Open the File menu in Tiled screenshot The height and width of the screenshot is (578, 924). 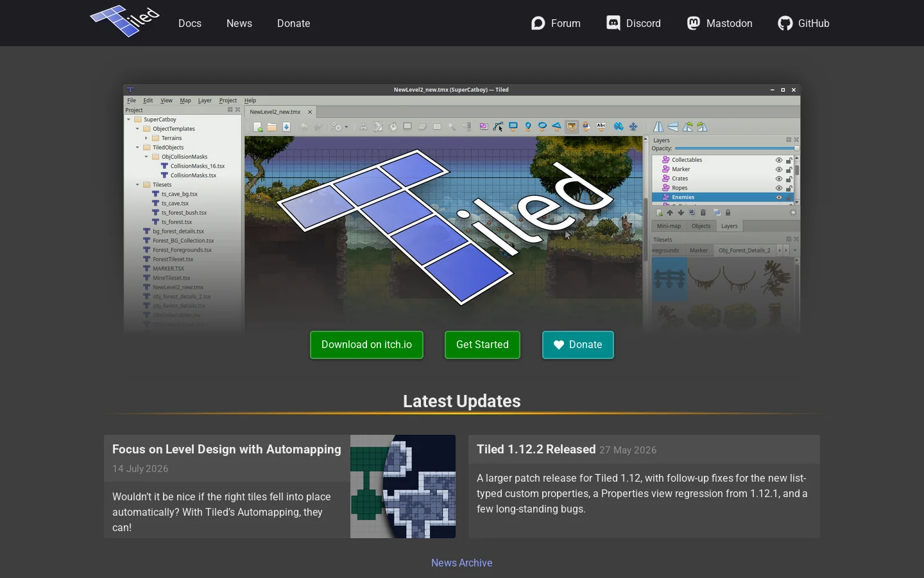pyautogui.click(x=132, y=100)
